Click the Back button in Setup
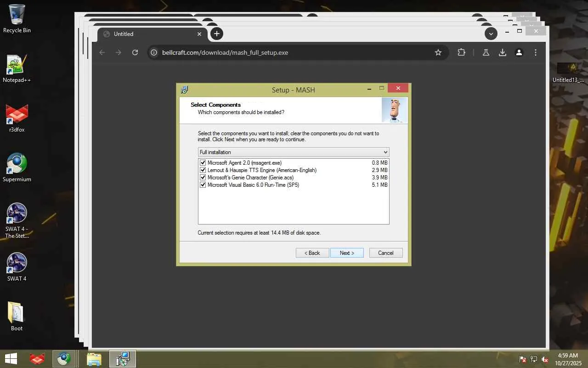 (312, 253)
